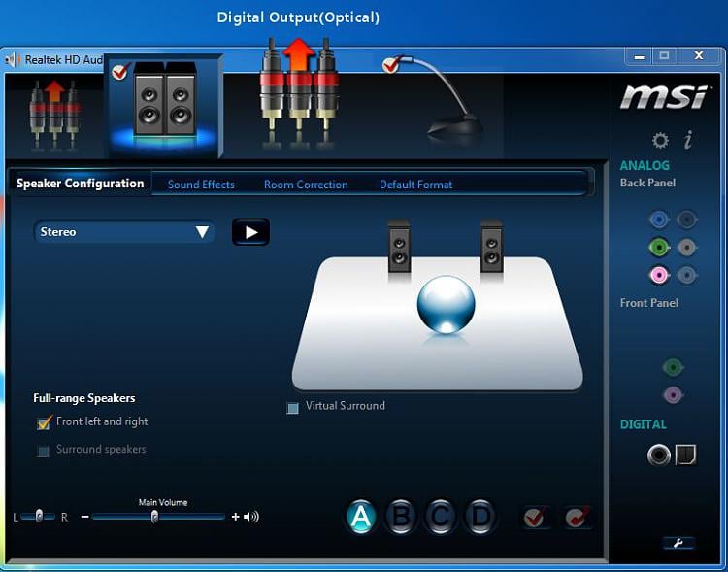Mute sound using the speaker volume icon
This screenshot has height=572, width=728.
coord(251,517)
